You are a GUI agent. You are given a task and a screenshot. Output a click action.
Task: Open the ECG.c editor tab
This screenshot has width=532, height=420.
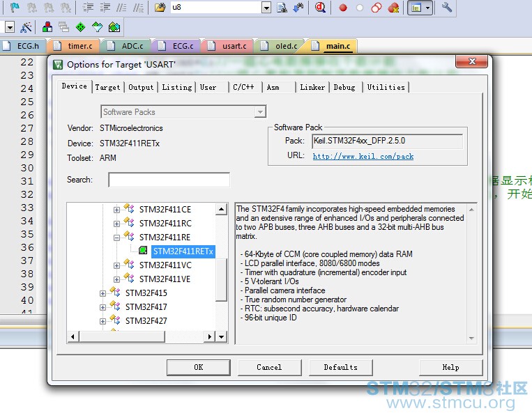coord(178,46)
